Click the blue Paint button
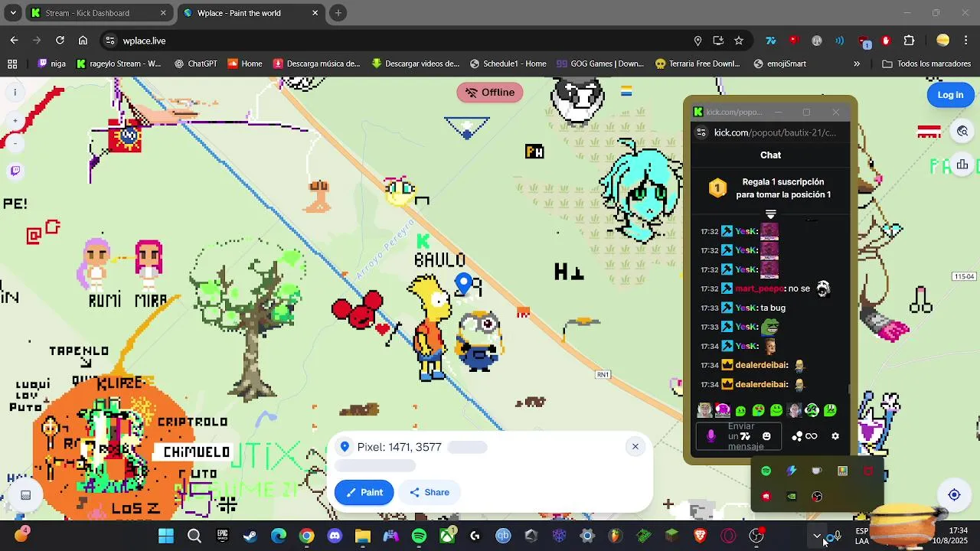980x551 pixels. tap(364, 492)
